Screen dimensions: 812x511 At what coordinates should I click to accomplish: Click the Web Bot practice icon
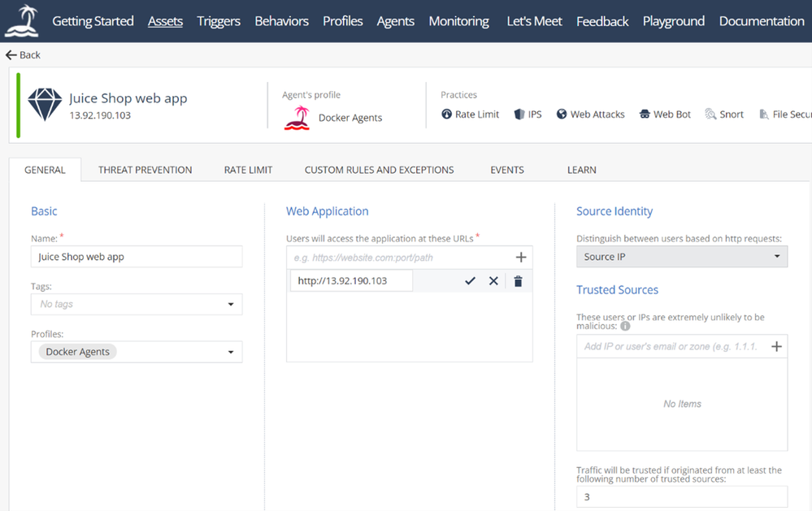(x=645, y=115)
